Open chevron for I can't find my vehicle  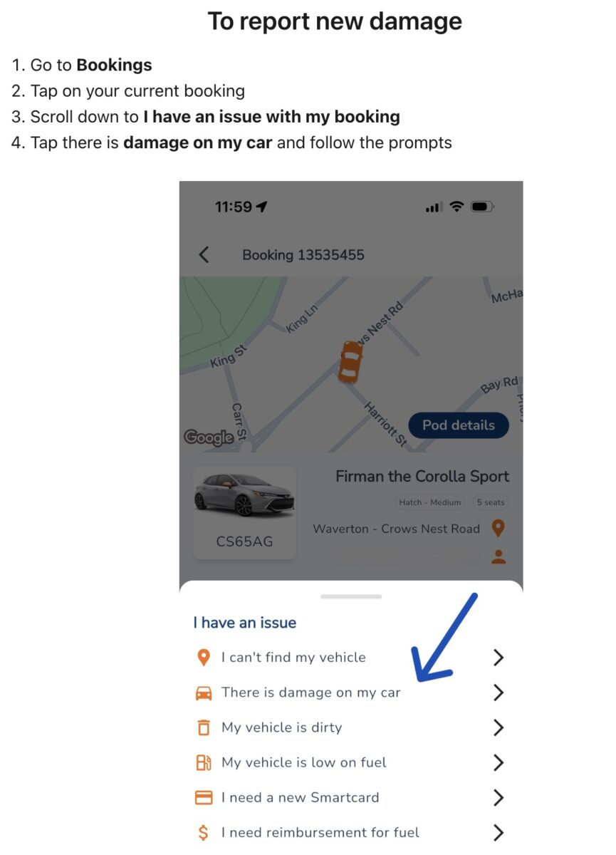tap(498, 658)
